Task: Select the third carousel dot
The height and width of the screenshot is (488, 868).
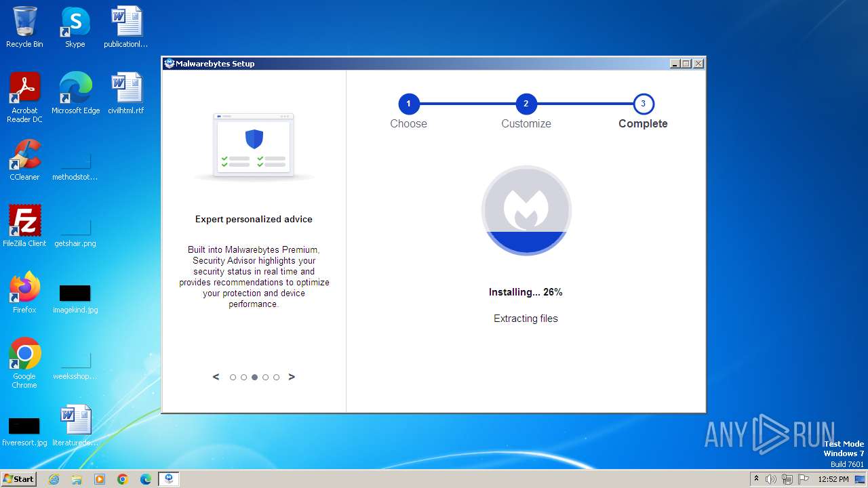Action: (254, 378)
